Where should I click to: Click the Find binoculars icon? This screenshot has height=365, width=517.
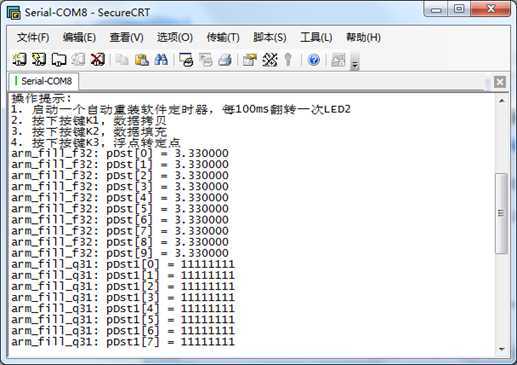coord(161,60)
